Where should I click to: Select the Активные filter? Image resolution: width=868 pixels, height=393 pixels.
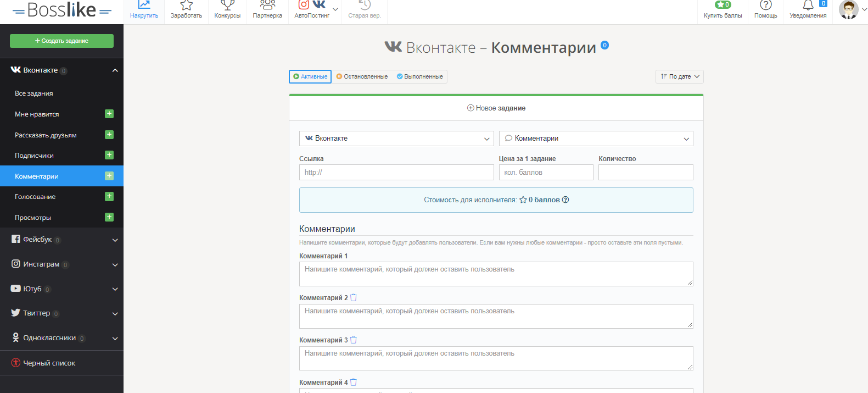[x=310, y=77]
